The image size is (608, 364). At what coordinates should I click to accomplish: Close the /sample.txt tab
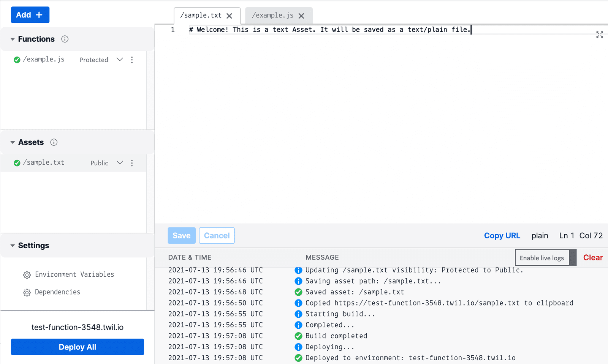(229, 16)
